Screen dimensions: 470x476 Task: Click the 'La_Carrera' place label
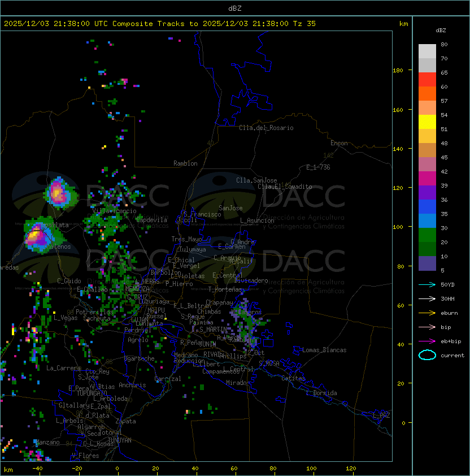point(64,368)
